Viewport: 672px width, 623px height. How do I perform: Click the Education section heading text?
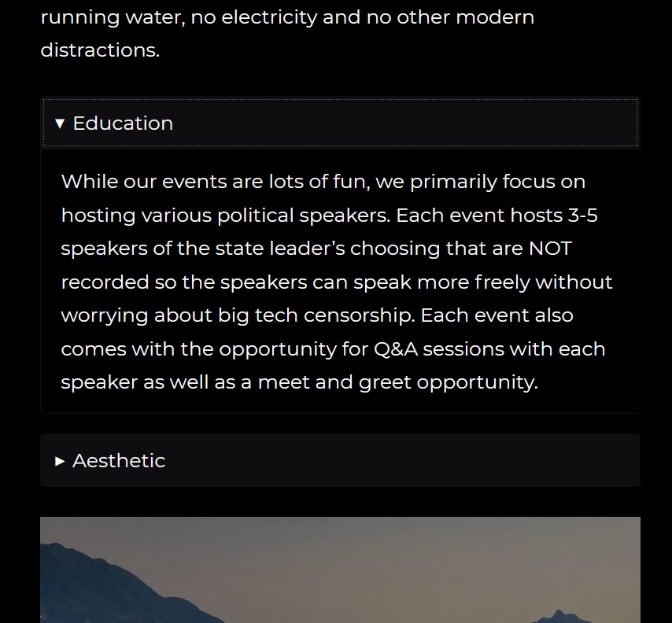[123, 123]
